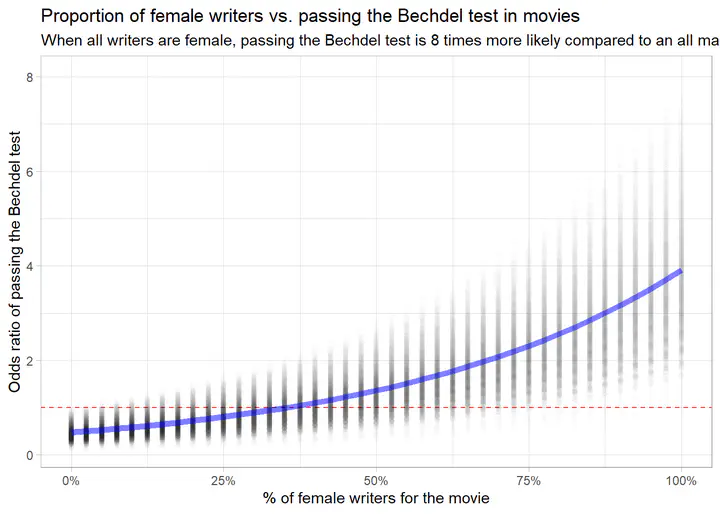Click the x-axis title "% of female writers for the movie"
Image resolution: width=720 pixels, height=514 pixels.
(377, 497)
